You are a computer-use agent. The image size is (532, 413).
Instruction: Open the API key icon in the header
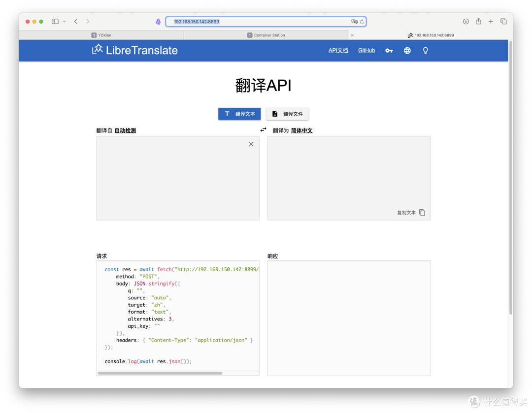coord(389,51)
